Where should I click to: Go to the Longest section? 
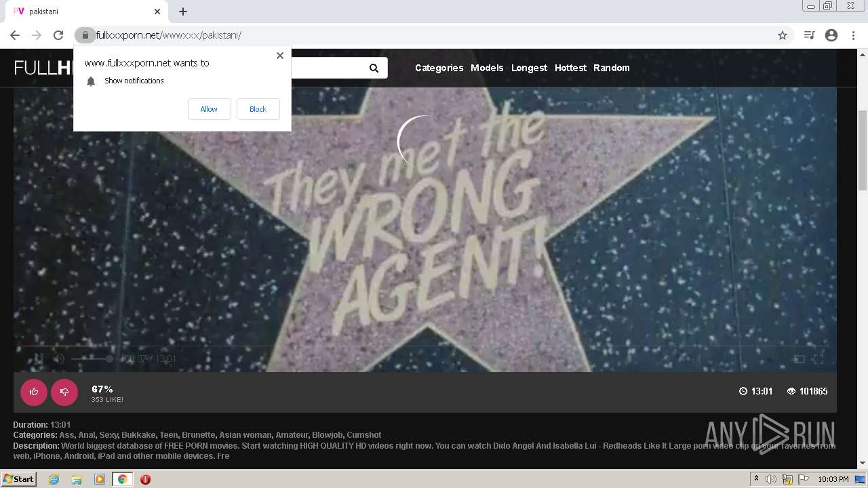[529, 68]
